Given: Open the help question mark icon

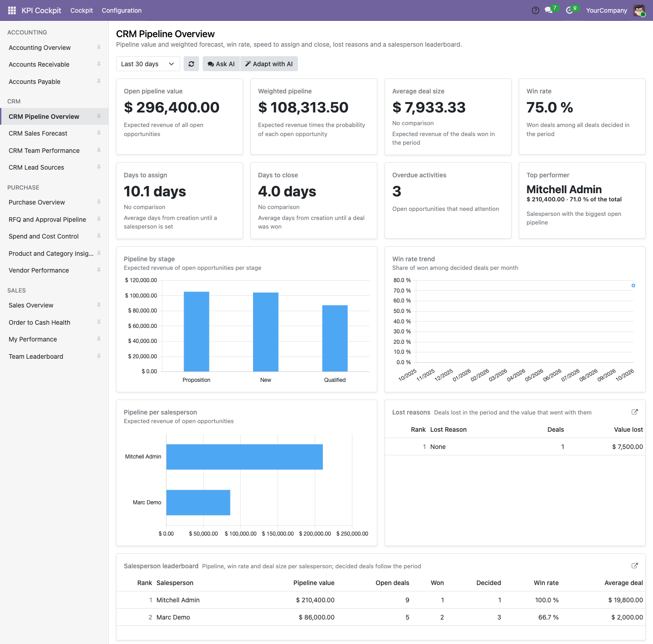Looking at the screenshot, I should coord(536,10).
